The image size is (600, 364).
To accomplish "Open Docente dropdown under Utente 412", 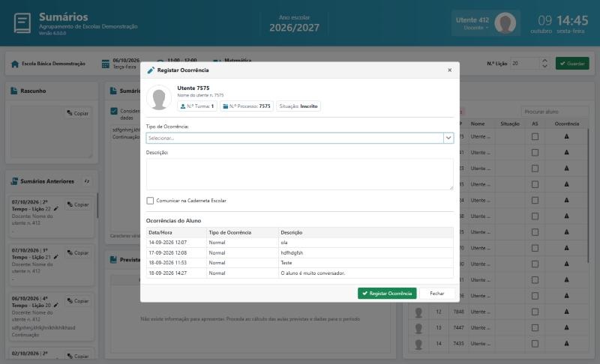I will tap(476, 28).
